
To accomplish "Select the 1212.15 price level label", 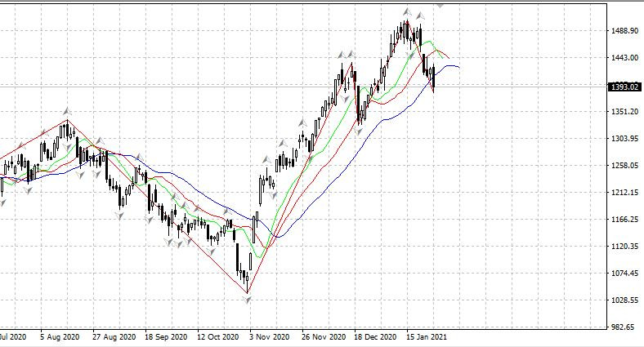I will (624, 193).
